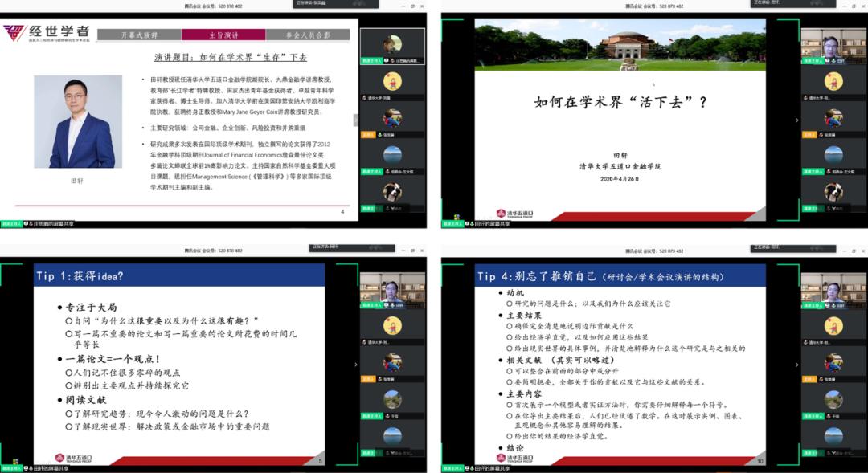Click the 经世学者 logo in the speaker bio window
Viewport: 868px width, 473px height.
pos(46,33)
